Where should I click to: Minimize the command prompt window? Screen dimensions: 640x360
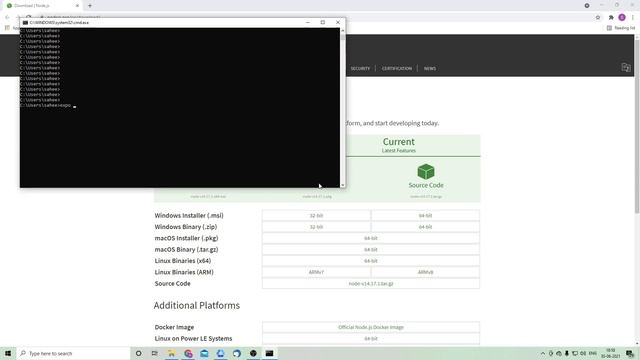tap(308, 22)
